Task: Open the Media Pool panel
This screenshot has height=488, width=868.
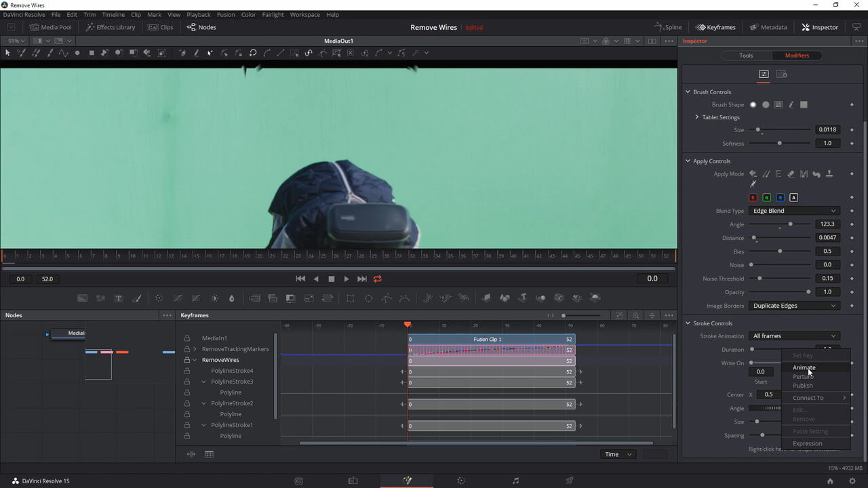Action: [51, 27]
